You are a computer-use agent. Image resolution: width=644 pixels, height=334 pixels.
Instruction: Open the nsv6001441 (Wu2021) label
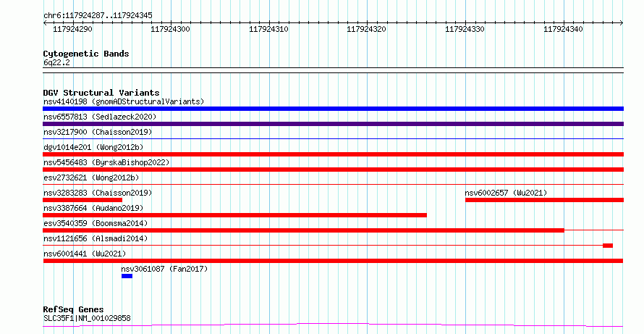pos(85,254)
